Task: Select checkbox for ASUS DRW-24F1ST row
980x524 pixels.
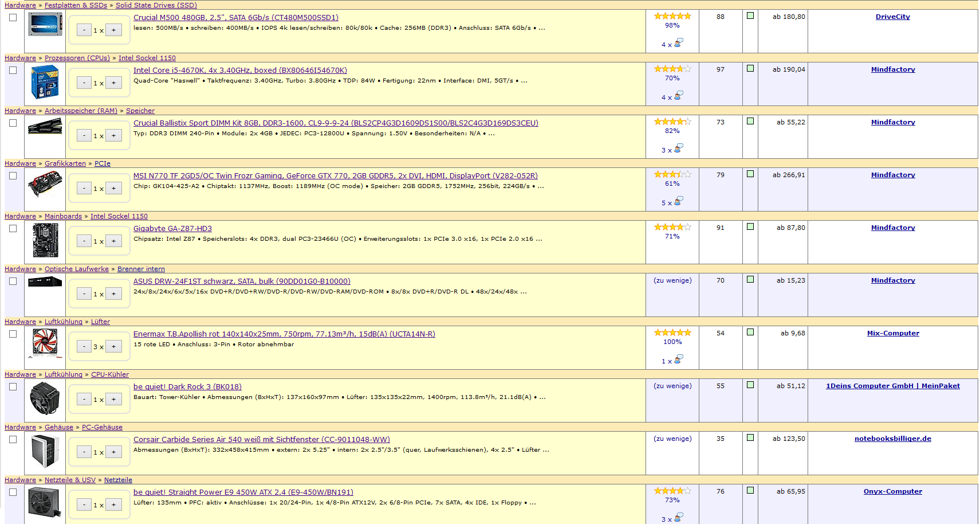Action: [13, 281]
